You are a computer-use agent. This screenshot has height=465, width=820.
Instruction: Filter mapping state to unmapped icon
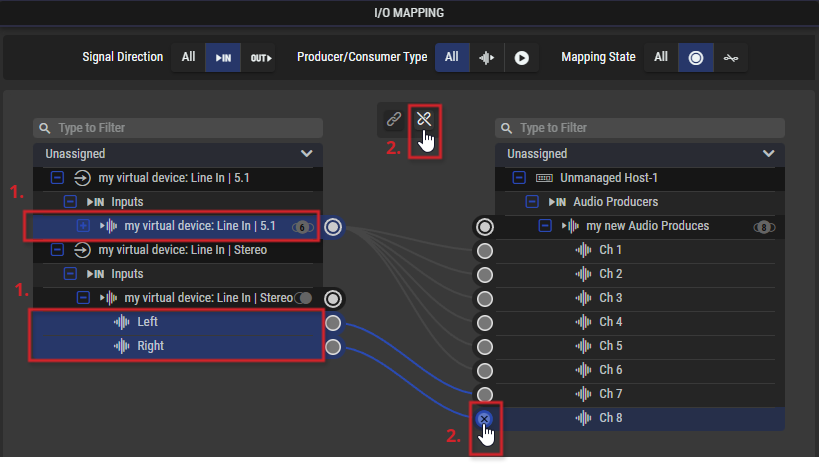coord(731,58)
